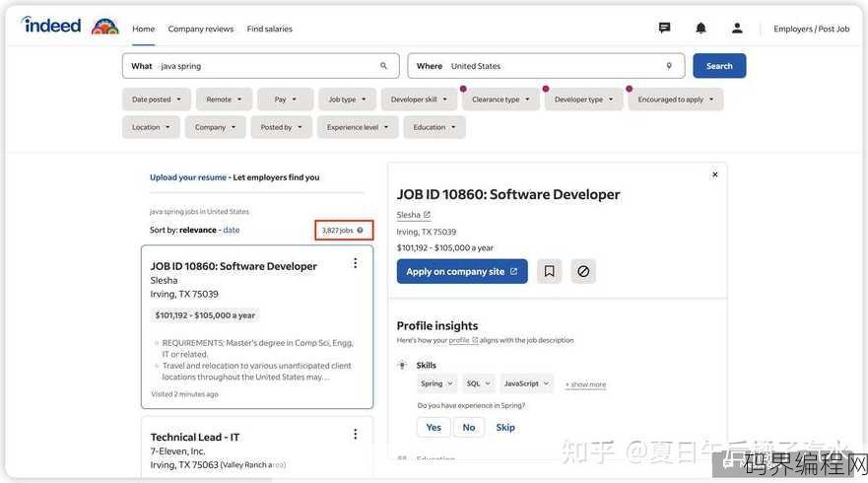The height and width of the screenshot is (483, 868).
Task: Click the search magnifier in What field
Action: (383, 66)
